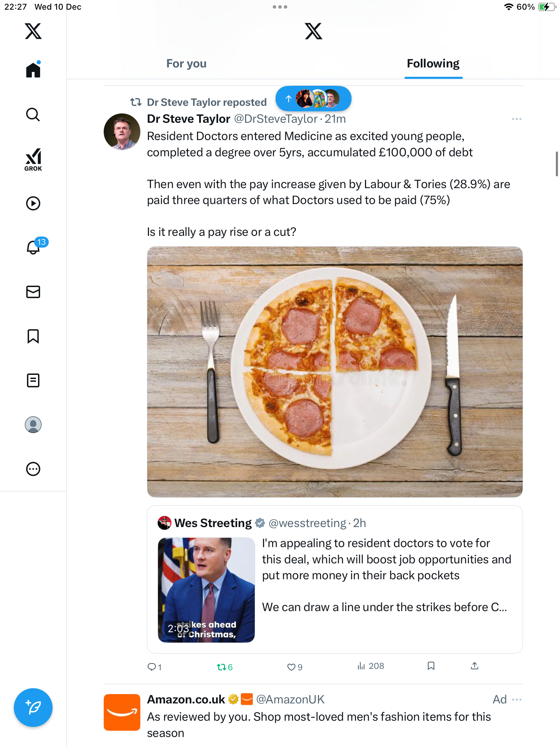
Task: Undo repost on Dr Steve Taylor's post
Action: pyautogui.click(x=221, y=667)
